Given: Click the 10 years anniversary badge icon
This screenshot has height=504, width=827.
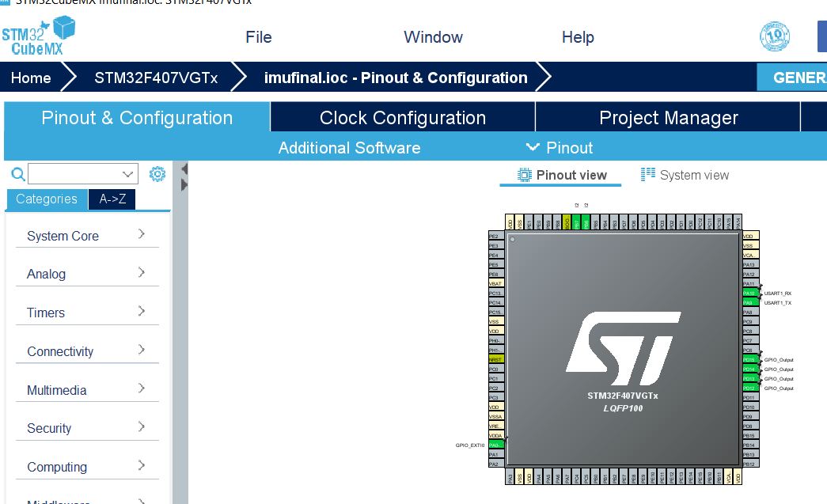Looking at the screenshot, I should click(x=774, y=36).
